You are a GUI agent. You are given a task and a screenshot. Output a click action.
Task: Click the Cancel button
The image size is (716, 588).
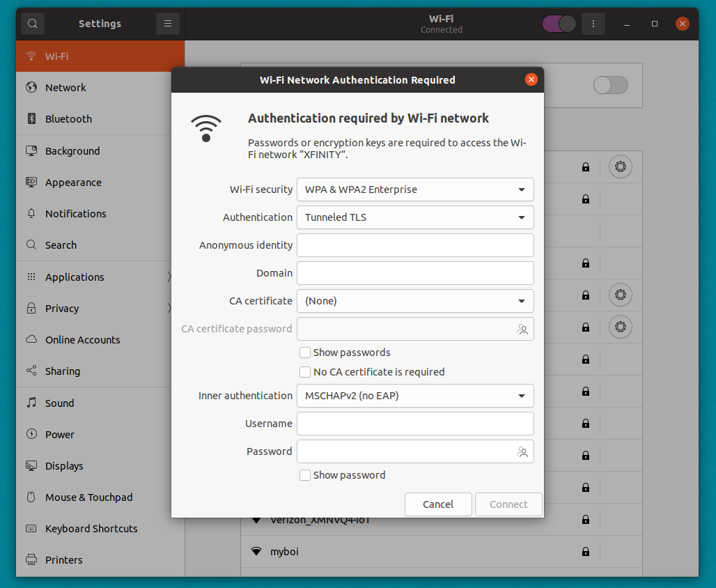coord(438,504)
